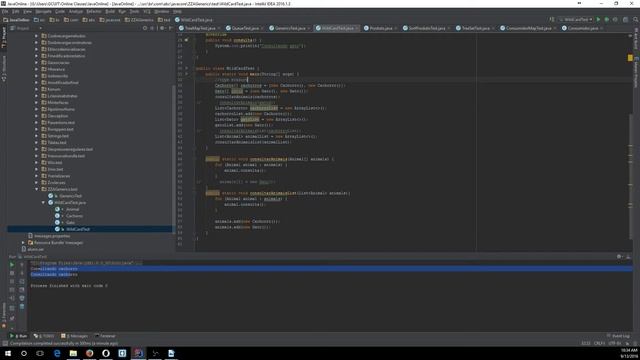The image size is (640, 360).
Task: Switch to the SortProdutoTest.java editor tab
Action: [427, 28]
